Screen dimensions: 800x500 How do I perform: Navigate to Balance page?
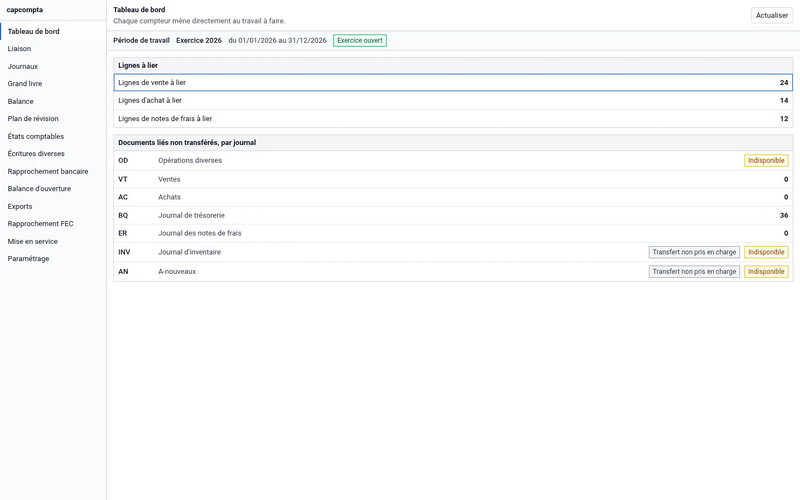(x=53, y=101)
